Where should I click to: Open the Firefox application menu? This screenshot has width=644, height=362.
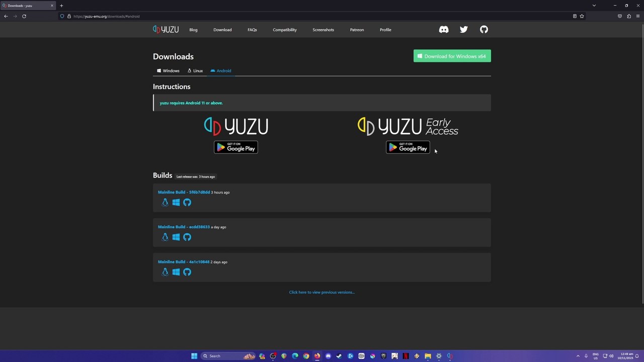638,16
